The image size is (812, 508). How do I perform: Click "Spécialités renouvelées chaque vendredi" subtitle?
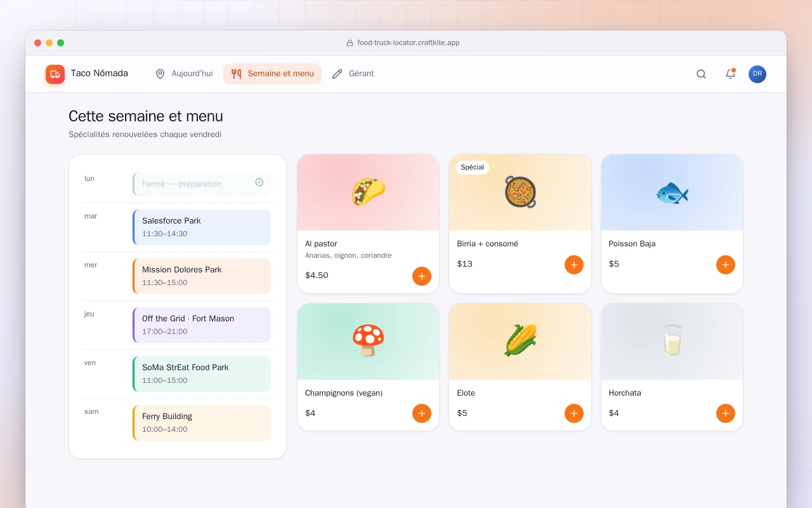click(145, 135)
